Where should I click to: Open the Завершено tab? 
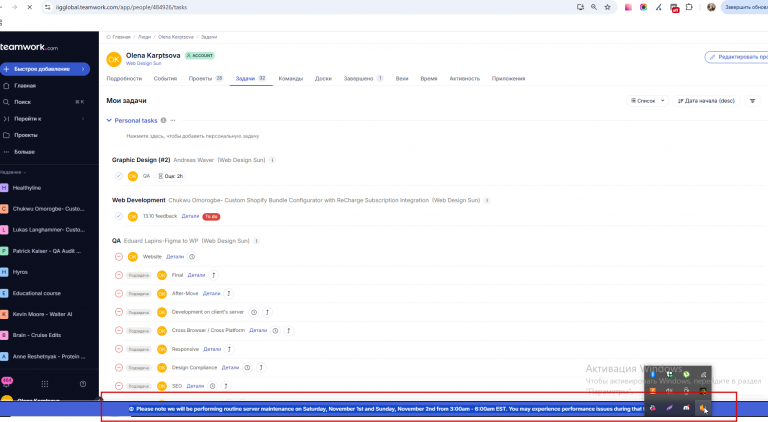363,78
